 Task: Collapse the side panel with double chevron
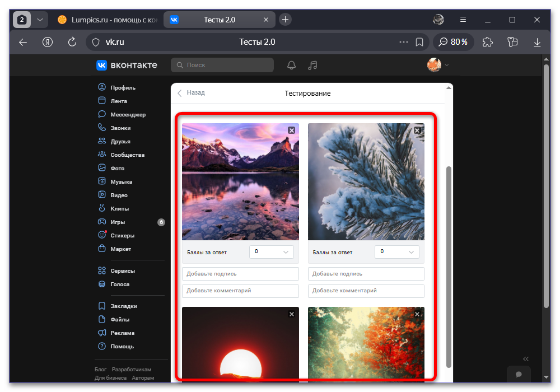click(x=526, y=359)
